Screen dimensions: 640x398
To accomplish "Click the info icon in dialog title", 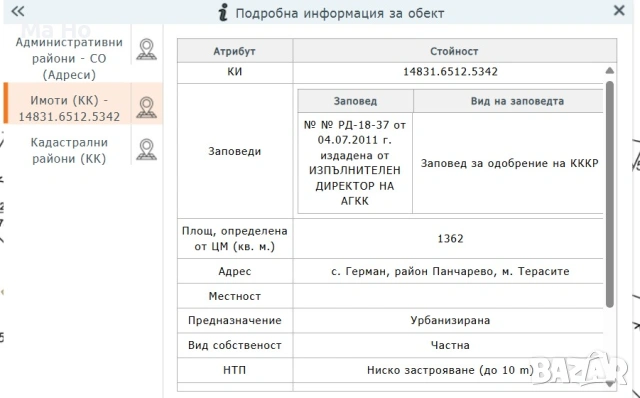I will pyautogui.click(x=223, y=12).
